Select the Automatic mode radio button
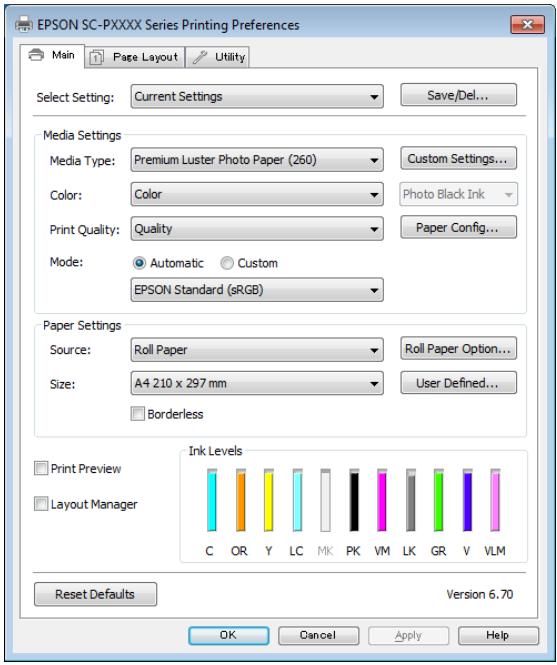 (139, 263)
